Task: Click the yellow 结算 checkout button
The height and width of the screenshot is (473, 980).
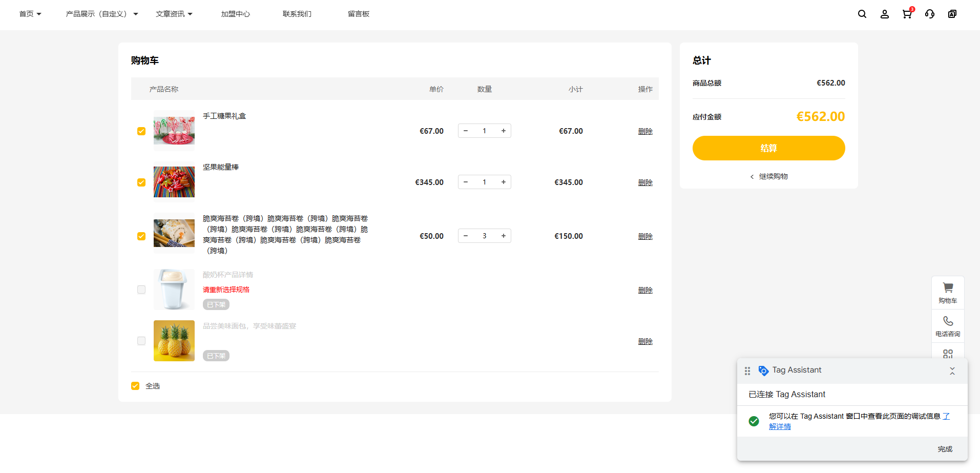Action: coord(768,148)
